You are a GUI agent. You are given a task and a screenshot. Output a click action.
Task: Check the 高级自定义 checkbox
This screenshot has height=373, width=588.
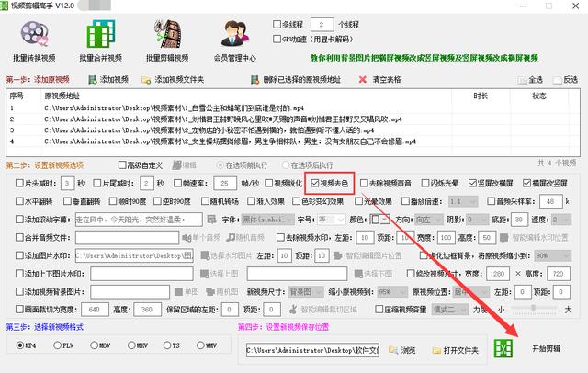122,165
